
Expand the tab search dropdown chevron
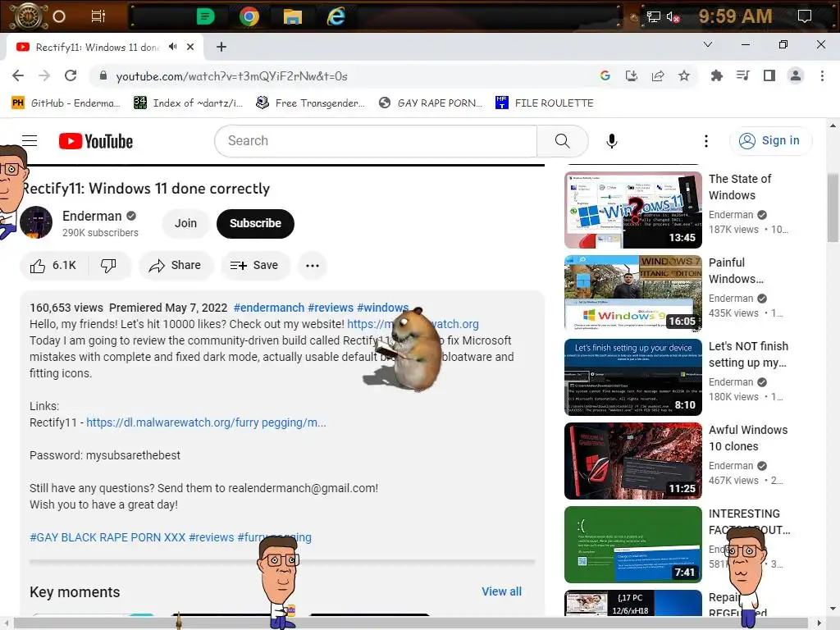click(x=708, y=44)
